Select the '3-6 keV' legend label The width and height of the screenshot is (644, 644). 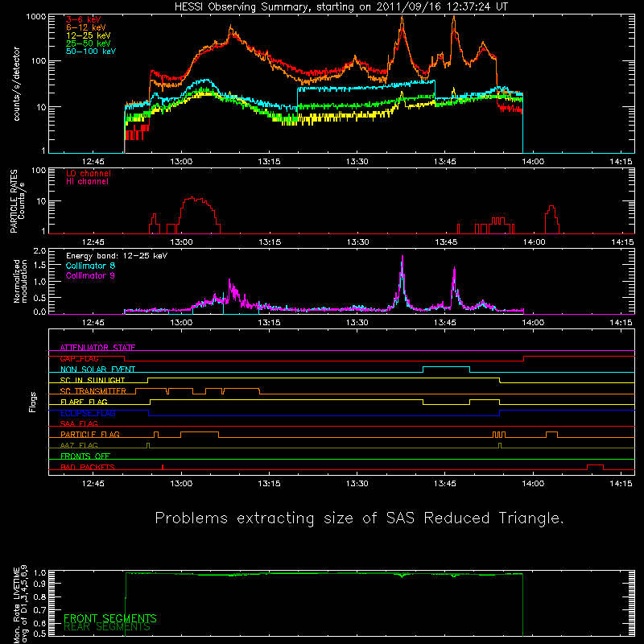[84, 19]
